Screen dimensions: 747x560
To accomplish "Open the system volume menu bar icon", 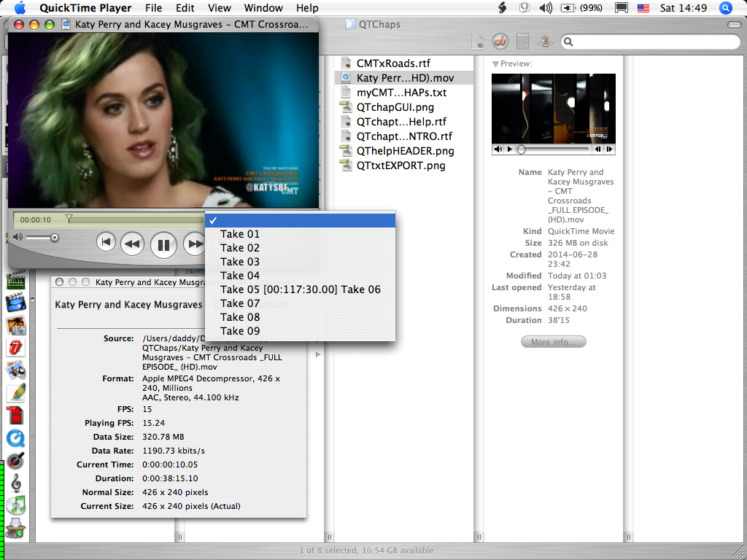I will tap(546, 8).
